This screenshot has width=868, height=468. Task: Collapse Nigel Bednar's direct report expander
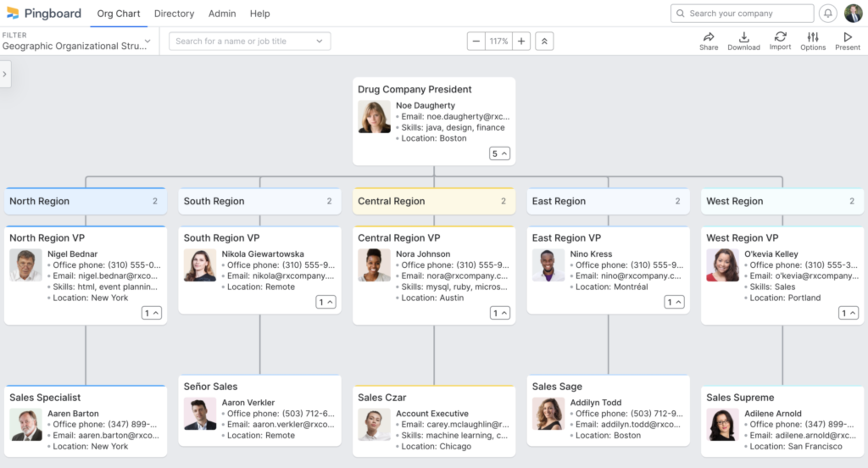[151, 313]
